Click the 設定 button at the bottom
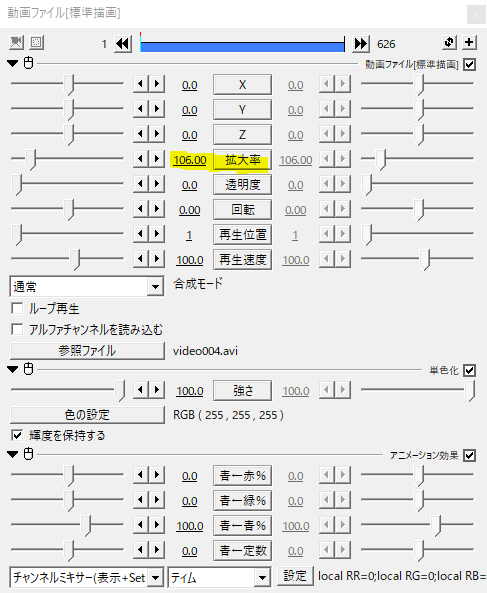This screenshot has height=593, width=487. pos(295,576)
